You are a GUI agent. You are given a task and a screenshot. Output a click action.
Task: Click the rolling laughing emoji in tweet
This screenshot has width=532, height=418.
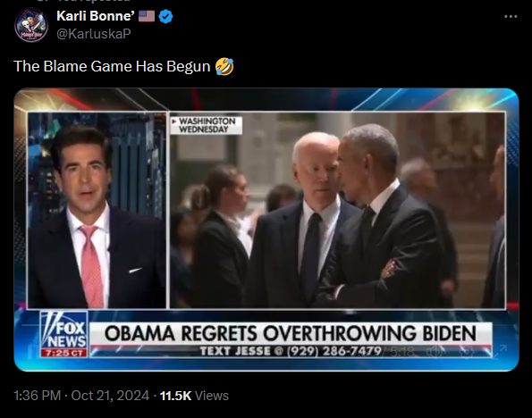tap(224, 66)
